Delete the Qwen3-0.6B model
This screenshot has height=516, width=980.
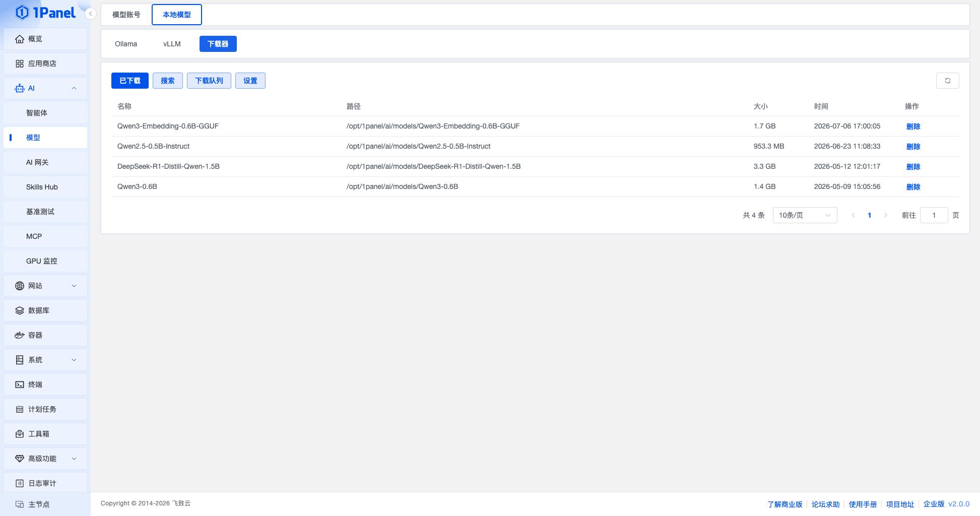913,187
